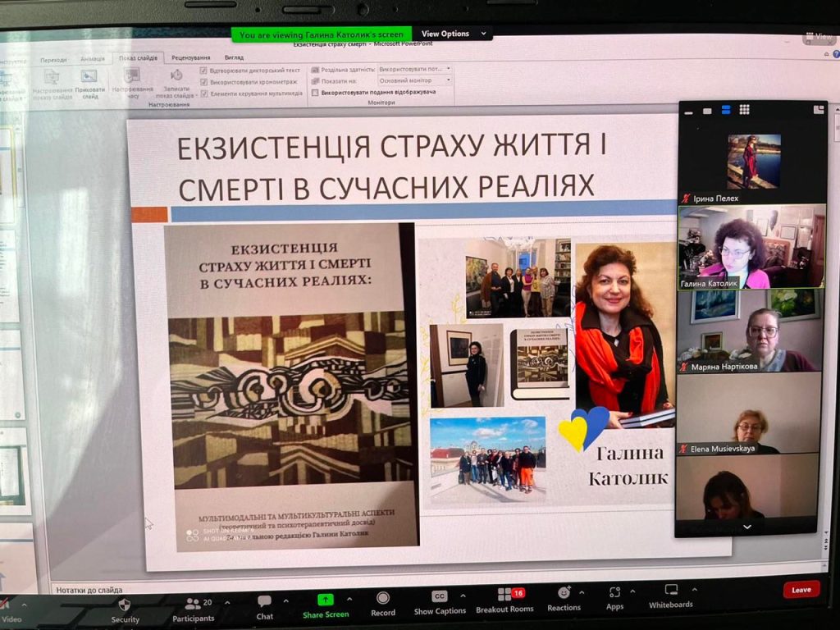
Task: Toggle Елементи керування мультимедіа checkbox
Action: [203, 94]
